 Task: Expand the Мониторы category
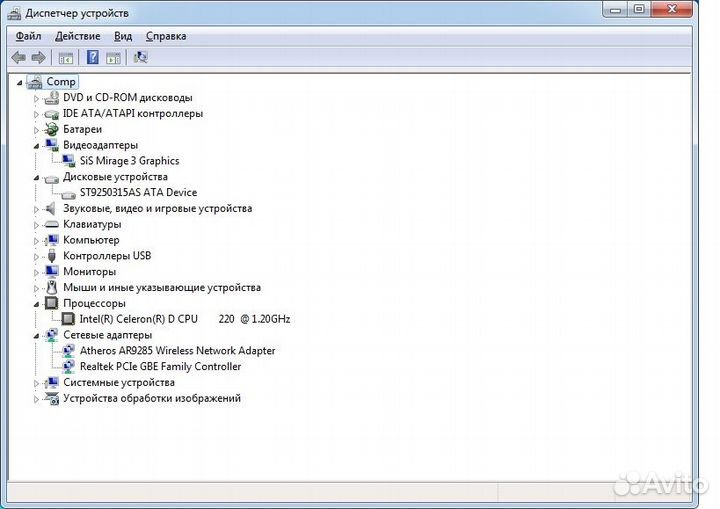click(x=36, y=272)
